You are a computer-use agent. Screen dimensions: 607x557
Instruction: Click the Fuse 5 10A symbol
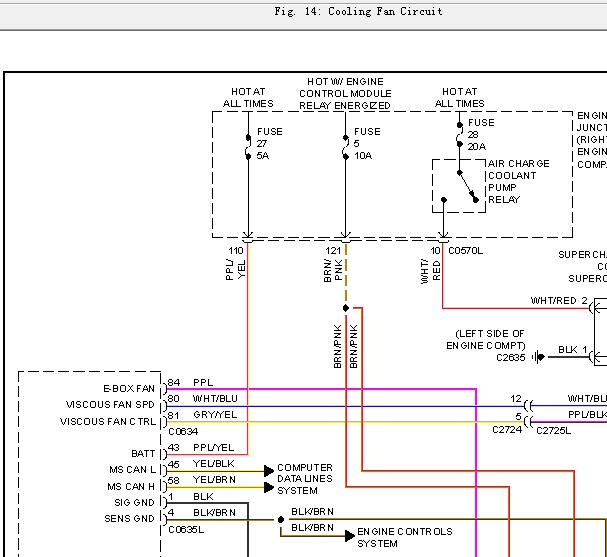point(345,147)
